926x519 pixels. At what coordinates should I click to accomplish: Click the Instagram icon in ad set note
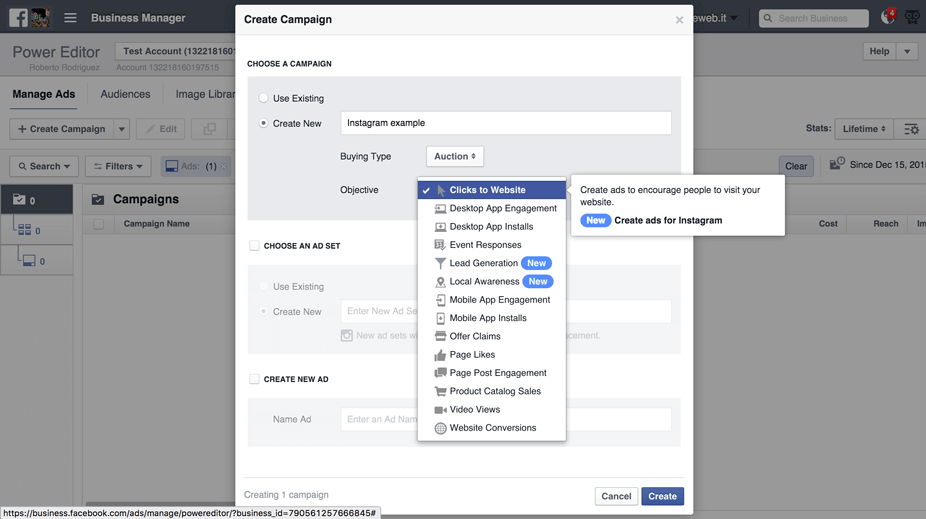tap(347, 335)
